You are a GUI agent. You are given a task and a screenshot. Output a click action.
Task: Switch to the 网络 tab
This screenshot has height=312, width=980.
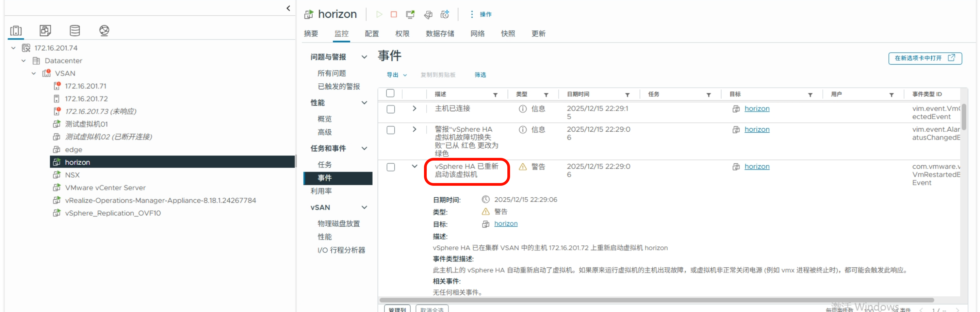(477, 33)
